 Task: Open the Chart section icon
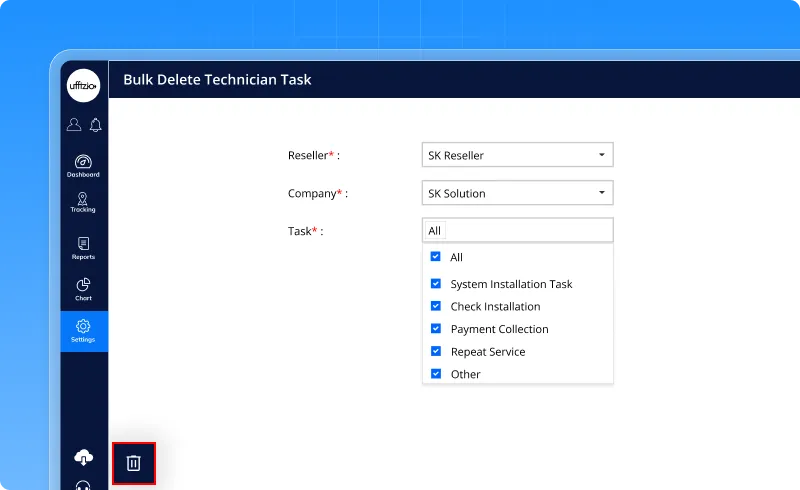(84, 289)
